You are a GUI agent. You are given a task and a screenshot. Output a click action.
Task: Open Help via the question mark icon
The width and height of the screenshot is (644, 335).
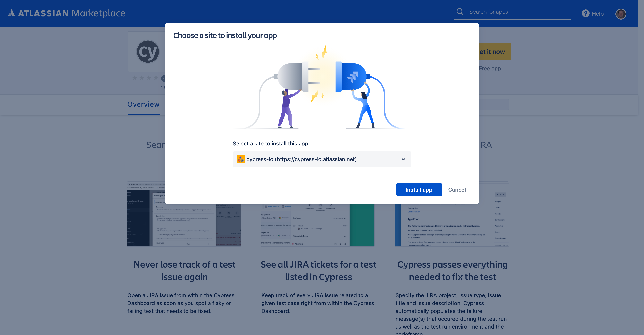586,13
